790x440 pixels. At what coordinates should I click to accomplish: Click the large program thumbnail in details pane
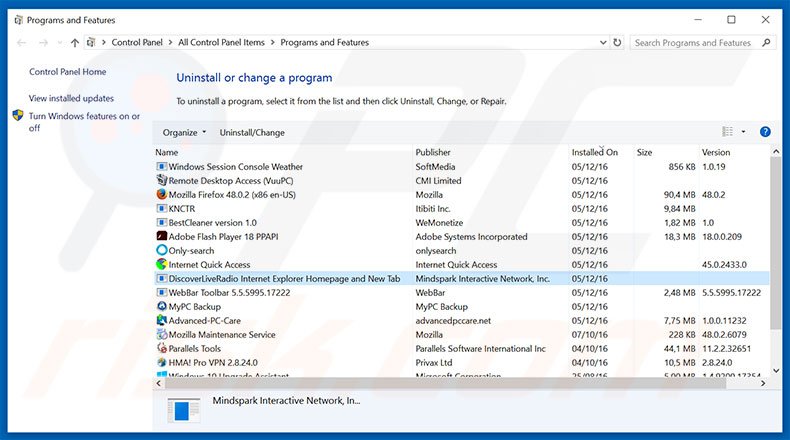click(x=183, y=410)
